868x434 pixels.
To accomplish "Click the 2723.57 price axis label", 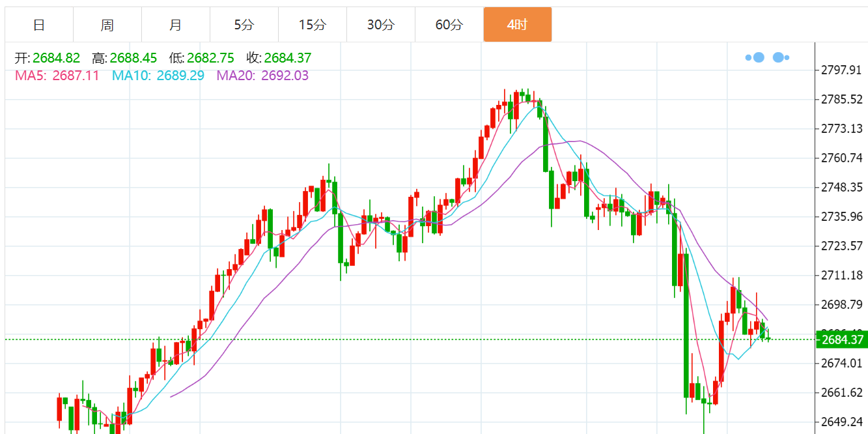I will [x=843, y=246].
